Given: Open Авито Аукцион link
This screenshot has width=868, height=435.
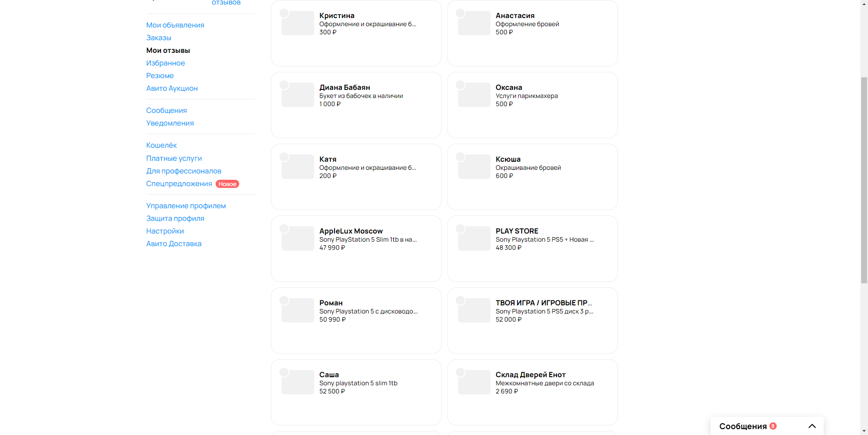Looking at the screenshot, I should pyautogui.click(x=172, y=88).
